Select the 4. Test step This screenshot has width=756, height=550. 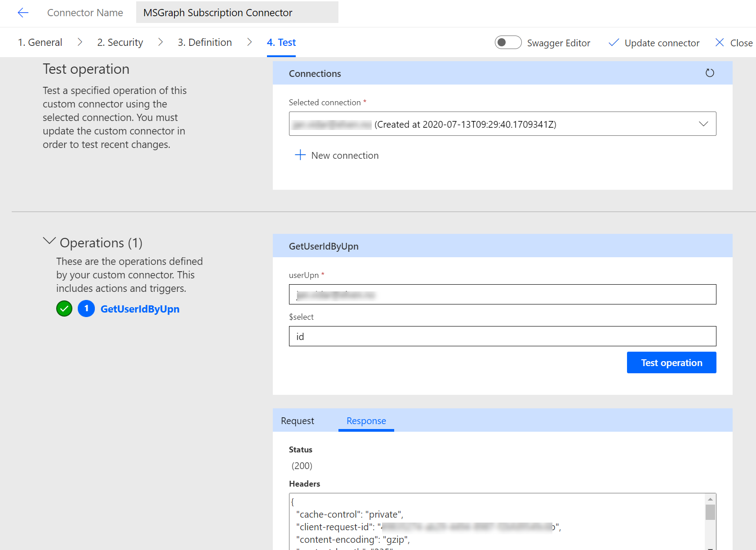281,42
